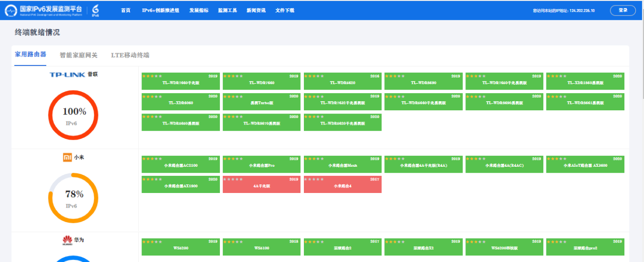Select the 家用路由器 tab

[30, 54]
